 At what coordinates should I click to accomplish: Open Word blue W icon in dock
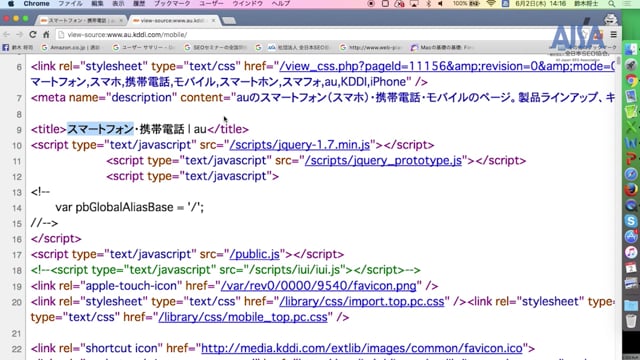[x=631, y=143]
